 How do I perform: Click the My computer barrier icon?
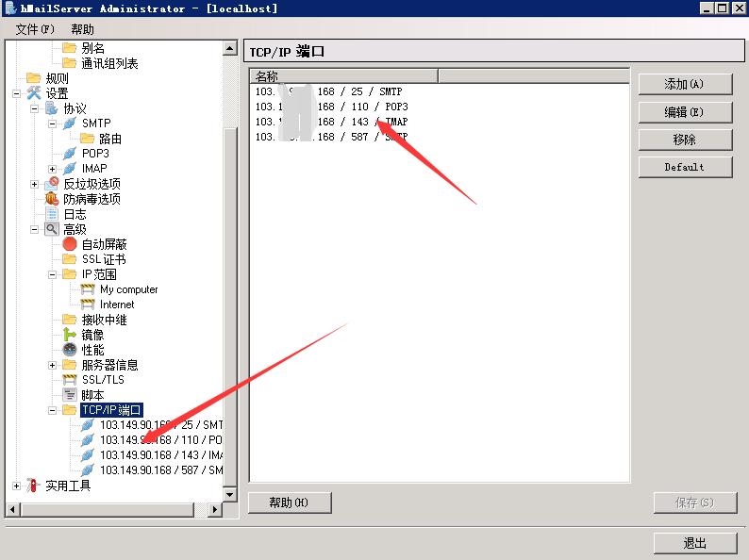pyautogui.click(x=88, y=289)
